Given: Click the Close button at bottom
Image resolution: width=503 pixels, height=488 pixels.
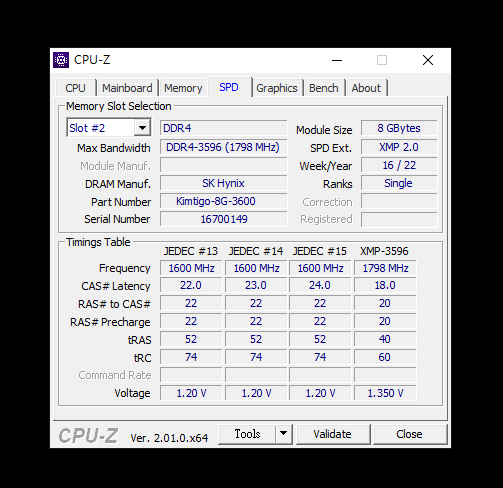Looking at the screenshot, I should point(409,434).
